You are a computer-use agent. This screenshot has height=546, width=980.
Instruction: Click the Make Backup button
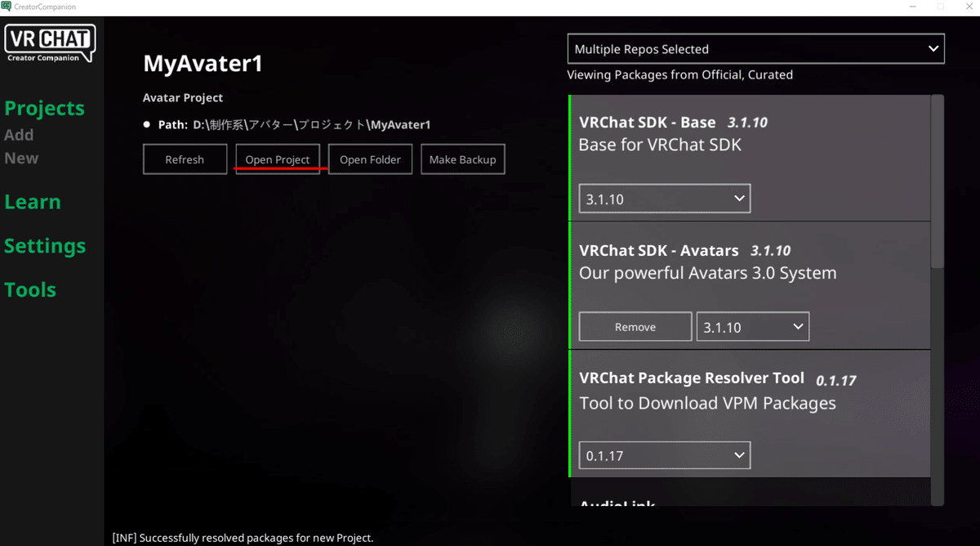pos(463,159)
